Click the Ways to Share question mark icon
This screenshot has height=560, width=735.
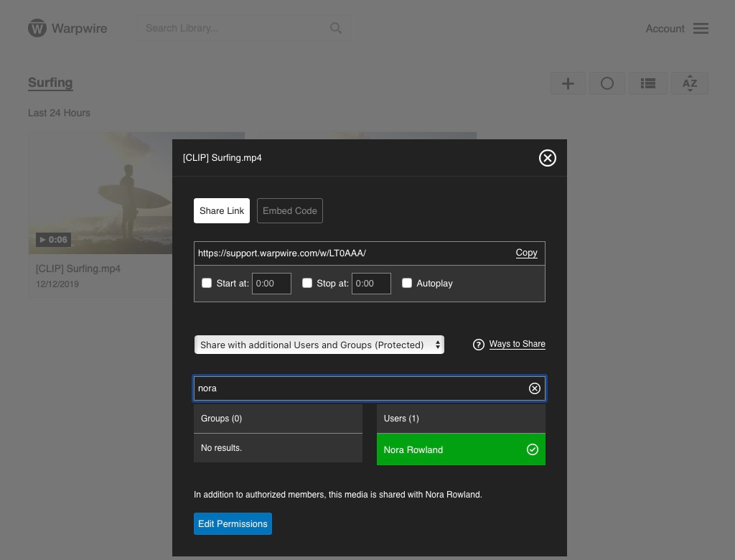pyautogui.click(x=478, y=345)
